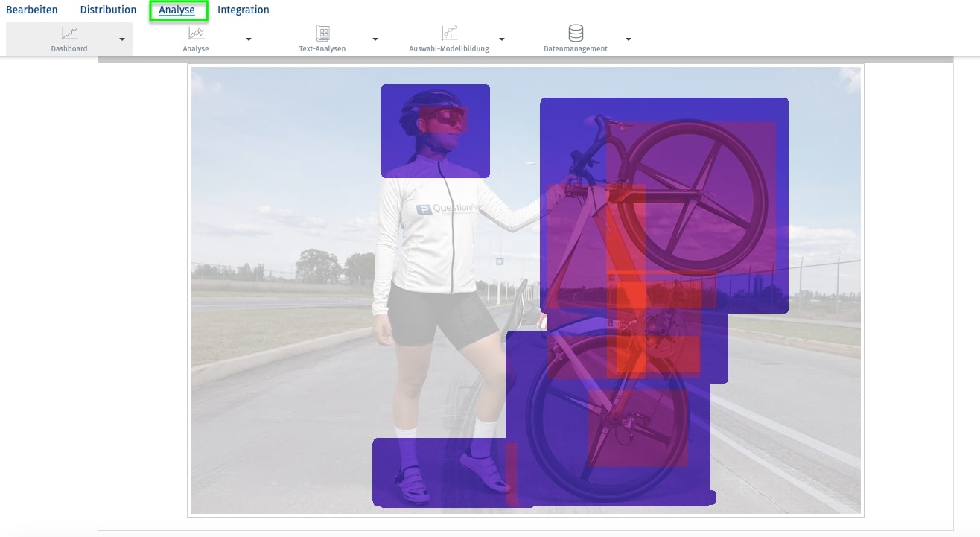Select the highlighted Analyse tab
The image size is (980, 537).
[177, 10]
